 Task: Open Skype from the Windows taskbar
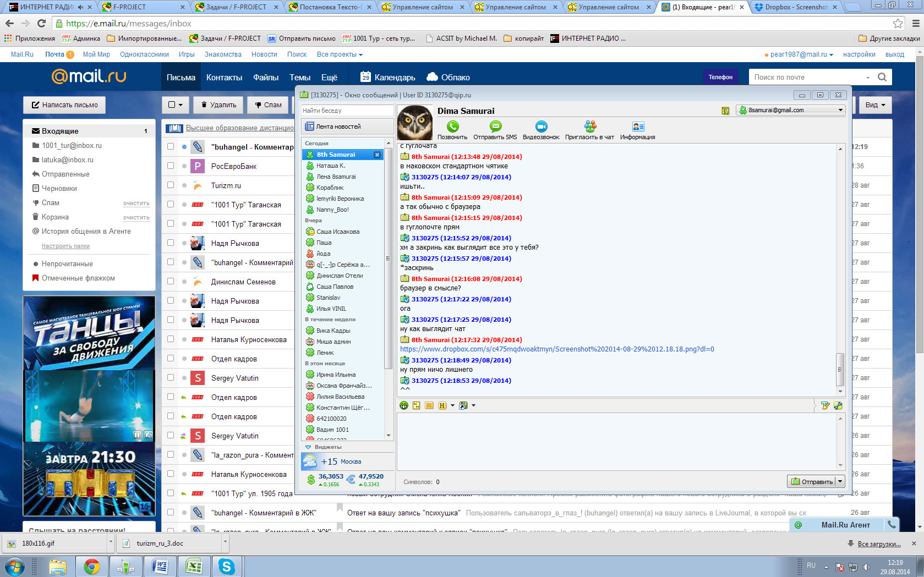227,567
